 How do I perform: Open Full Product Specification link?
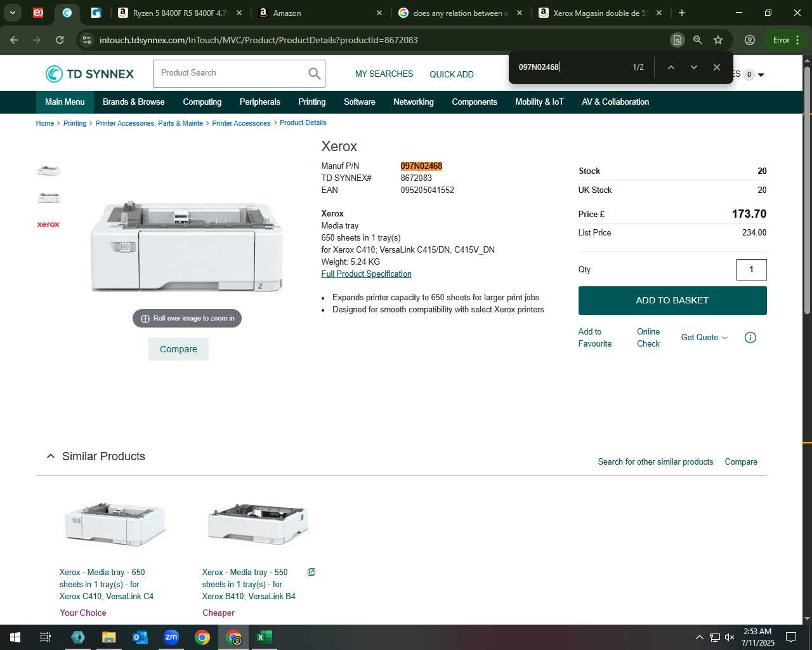tap(366, 274)
